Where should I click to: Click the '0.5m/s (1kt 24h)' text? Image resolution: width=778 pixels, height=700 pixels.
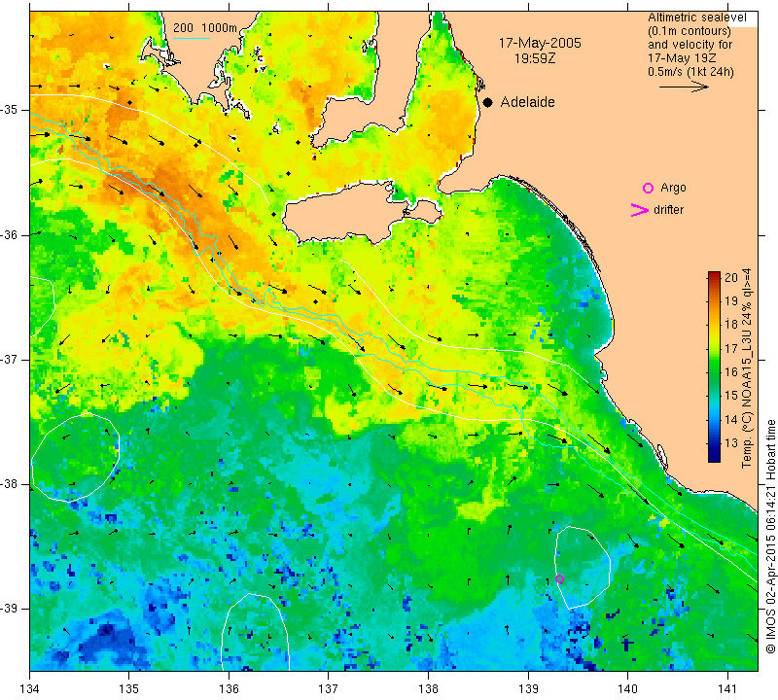pos(690,72)
